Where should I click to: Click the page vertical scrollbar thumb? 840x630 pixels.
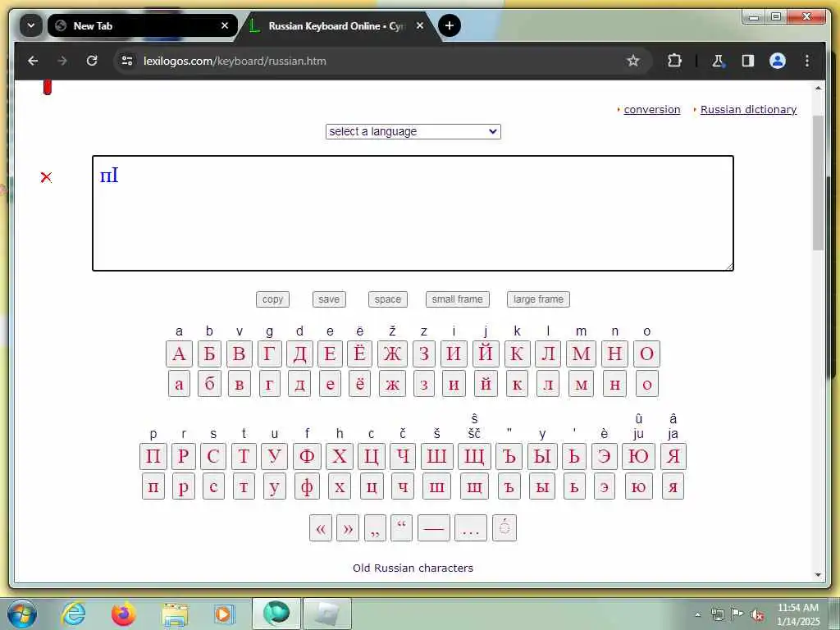818,183
